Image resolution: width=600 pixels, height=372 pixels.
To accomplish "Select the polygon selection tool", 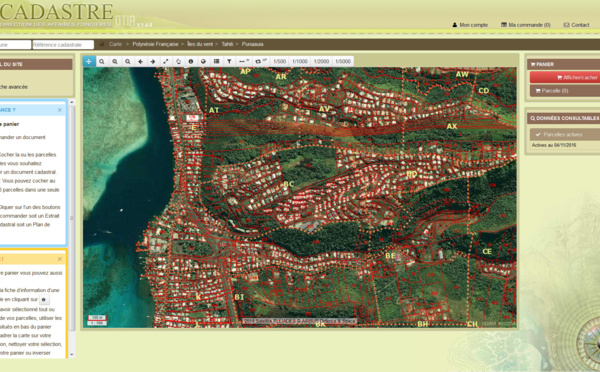I will tap(178, 61).
